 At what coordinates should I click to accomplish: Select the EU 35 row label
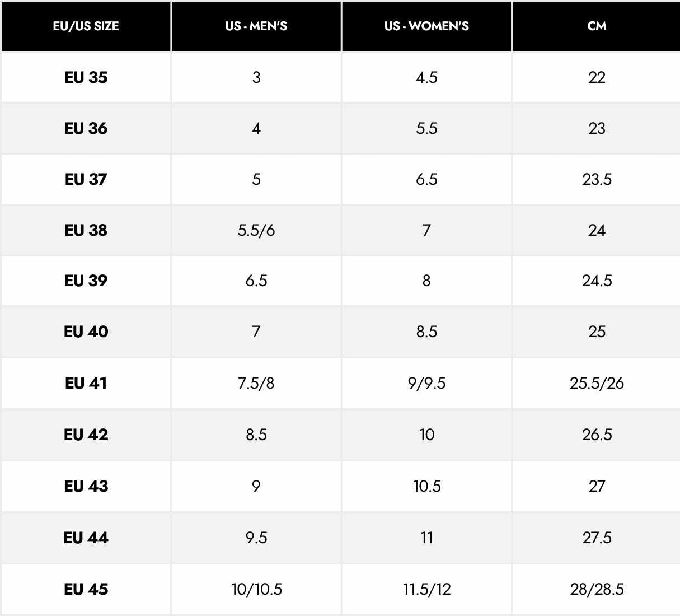coord(86,77)
